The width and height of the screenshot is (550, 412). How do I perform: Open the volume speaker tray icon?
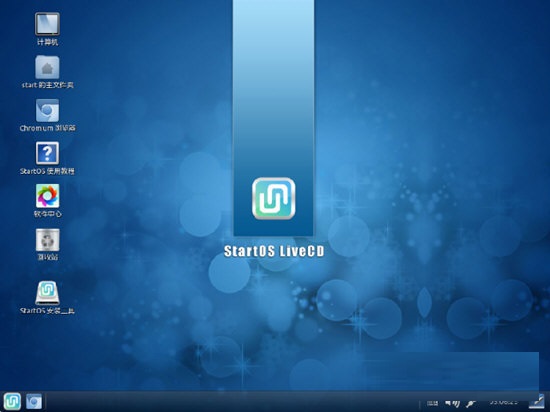click(452, 404)
